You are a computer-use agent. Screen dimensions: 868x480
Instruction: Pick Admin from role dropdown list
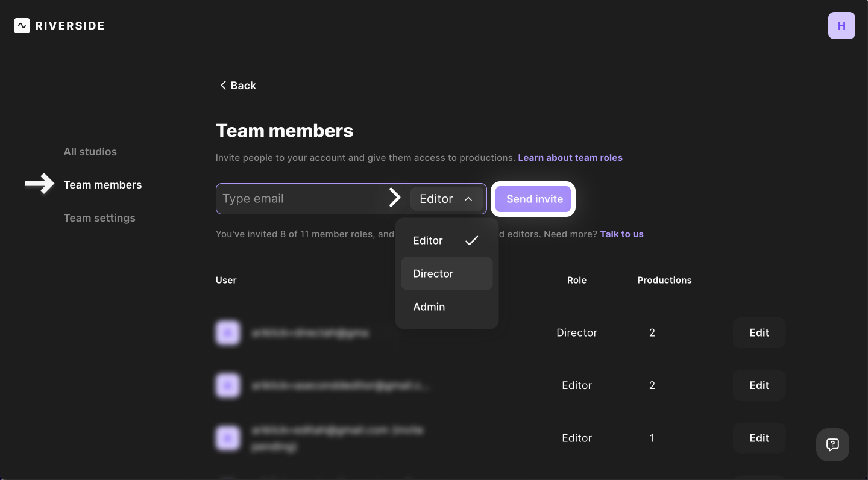(x=447, y=307)
